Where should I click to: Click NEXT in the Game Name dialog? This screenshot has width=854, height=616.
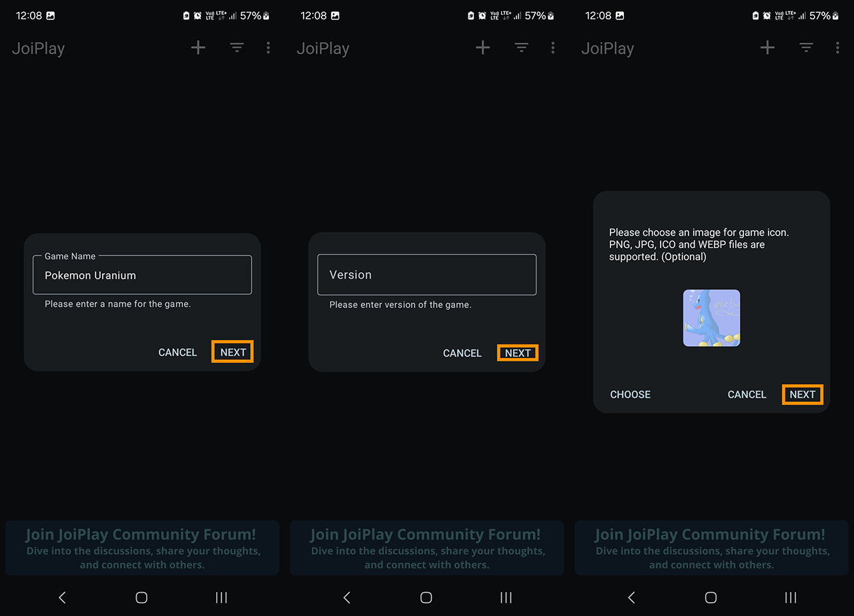tap(233, 352)
